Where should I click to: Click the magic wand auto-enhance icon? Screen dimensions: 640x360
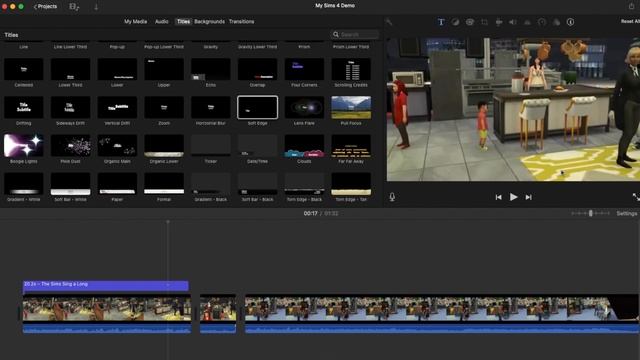click(x=389, y=22)
